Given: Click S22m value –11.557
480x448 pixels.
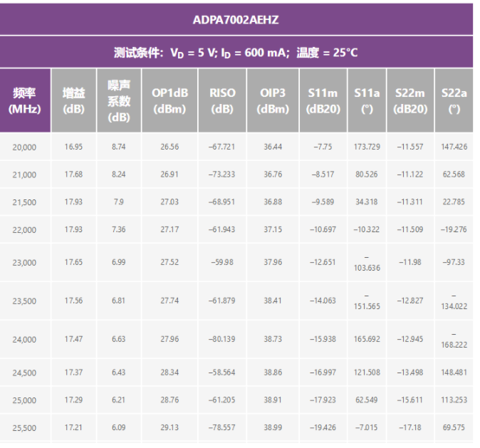Looking at the screenshot, I should (x=410, y=147).
